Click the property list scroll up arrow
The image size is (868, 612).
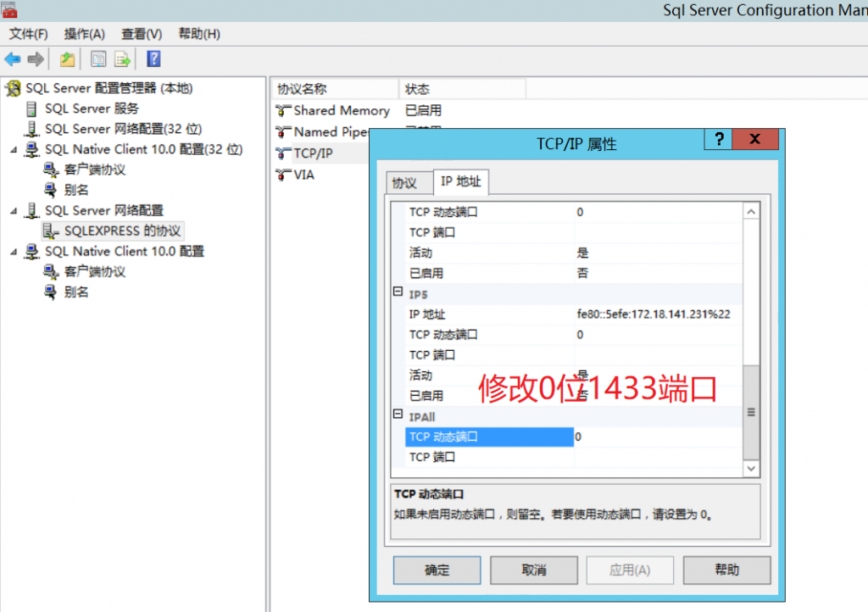coord(751,211)
